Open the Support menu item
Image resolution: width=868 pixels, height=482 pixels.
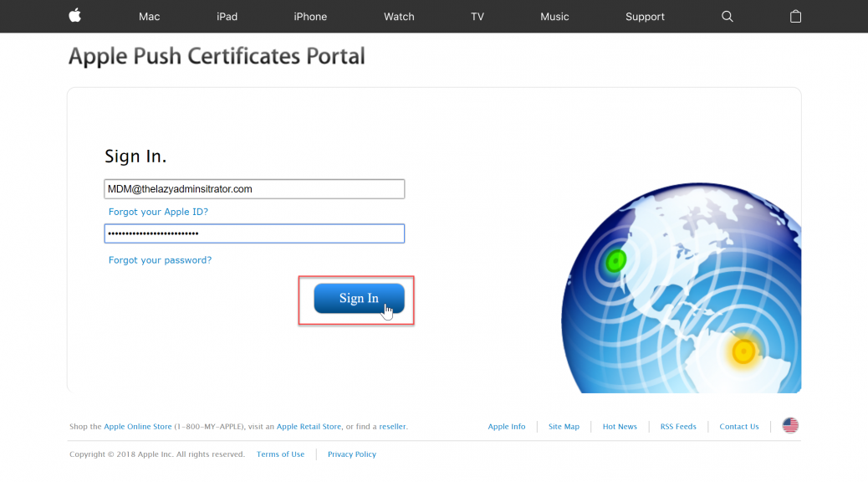coord(645,17)
